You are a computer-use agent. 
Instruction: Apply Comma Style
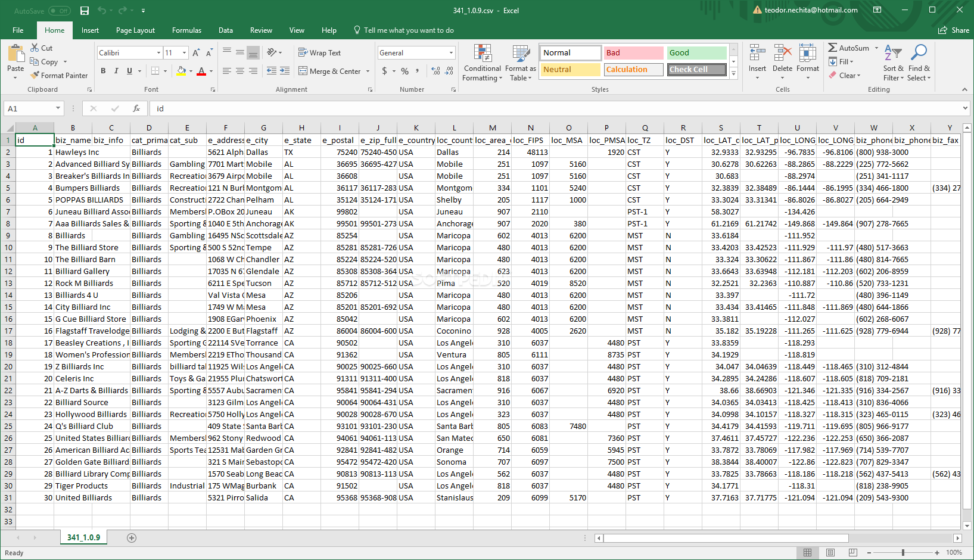418,71
